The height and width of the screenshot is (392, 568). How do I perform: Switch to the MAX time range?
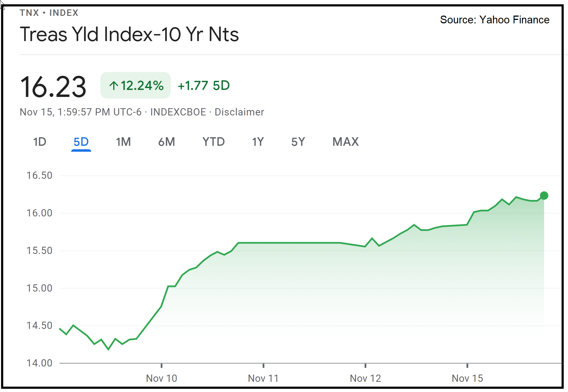346,142
